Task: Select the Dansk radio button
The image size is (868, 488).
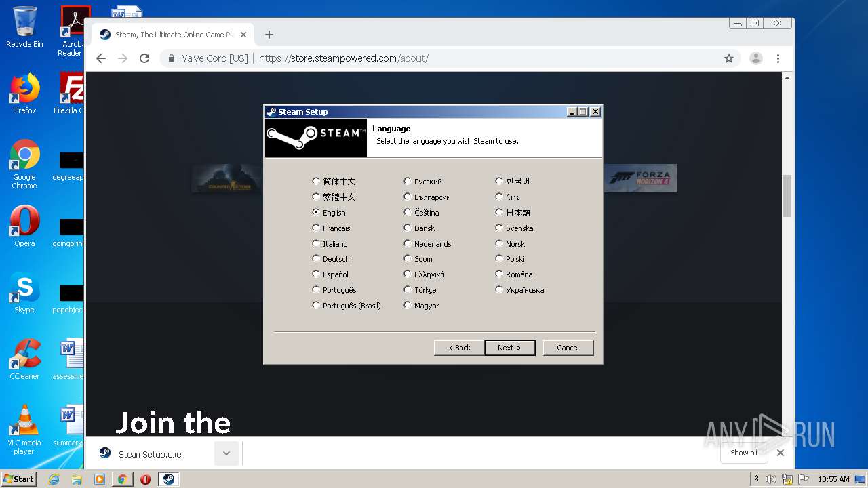Action: point(408,228)
